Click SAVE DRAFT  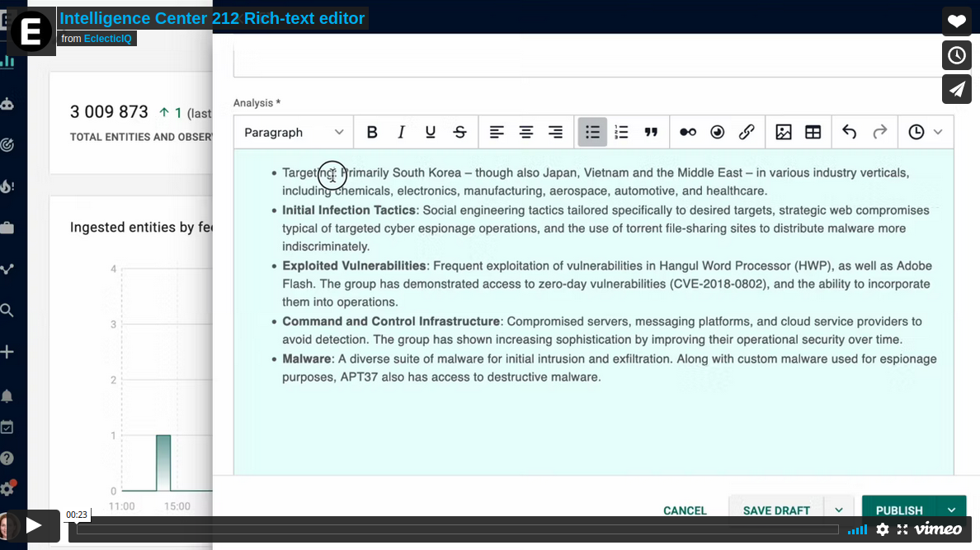tap(775, 510)
